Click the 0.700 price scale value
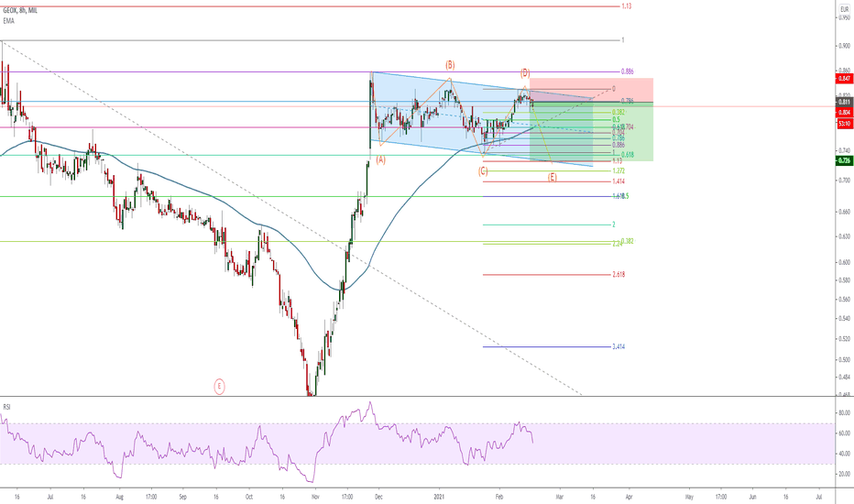Image resolution: width=854 pixels, height=504 pixels. (845, 180)
